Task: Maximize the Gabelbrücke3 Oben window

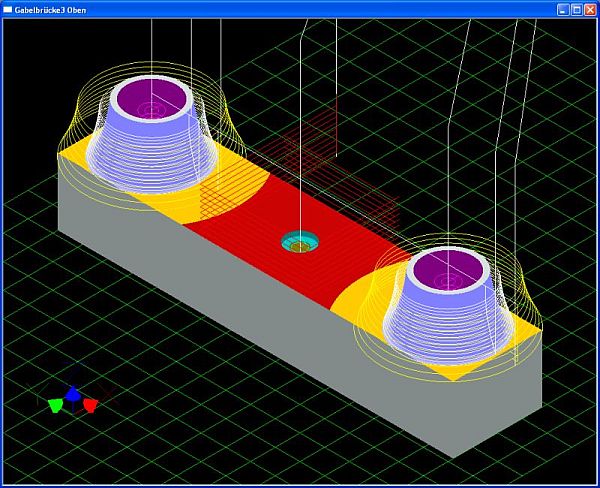Action: pos(576,9)
